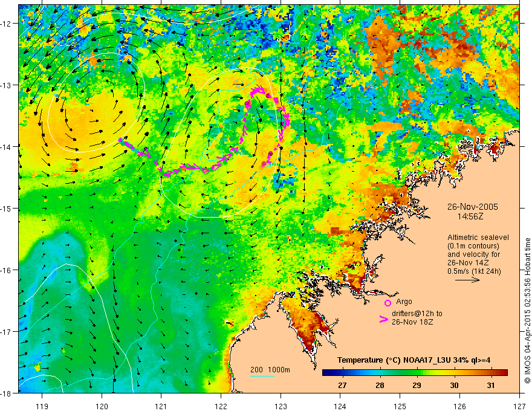Screen dimensions: 532x411
Task: Click the 'and velocity for' caption line
Action: pos(473,254)
